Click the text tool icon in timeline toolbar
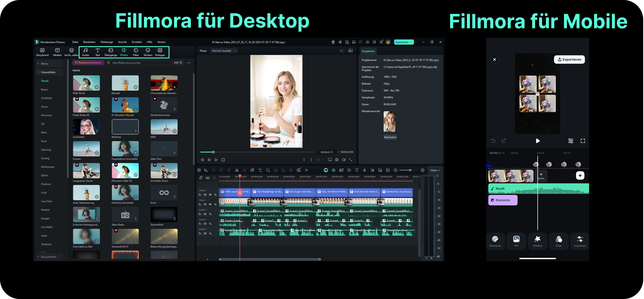Viewport: 644px width, 299px height. coord(260,170)
